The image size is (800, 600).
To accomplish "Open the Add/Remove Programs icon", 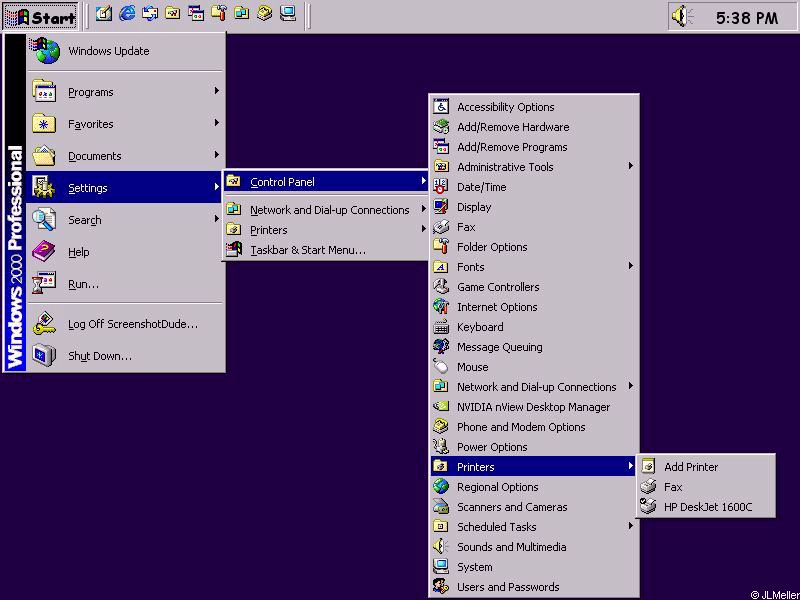I will pyautogui.click(x=441, y=146).
